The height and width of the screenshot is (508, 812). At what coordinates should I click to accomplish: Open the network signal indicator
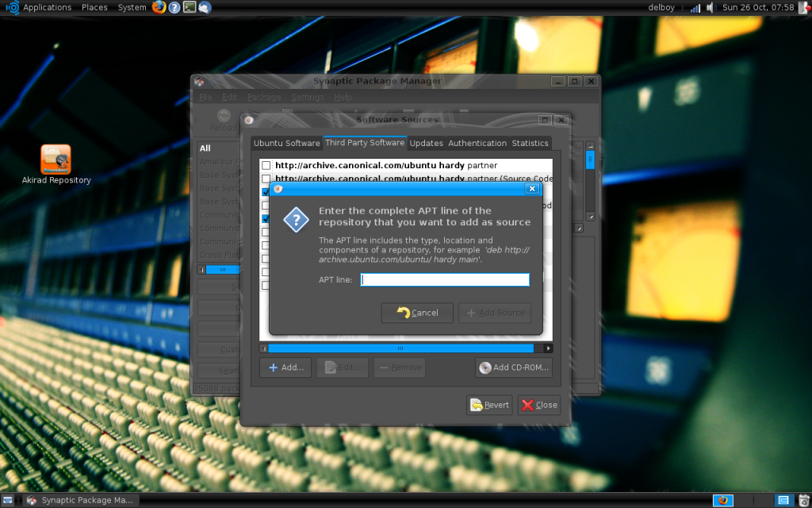695,8
